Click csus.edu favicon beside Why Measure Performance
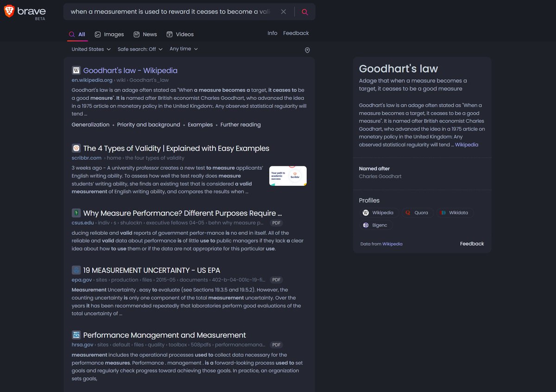Viewport: 556px width, 392px height. [76, 213]
